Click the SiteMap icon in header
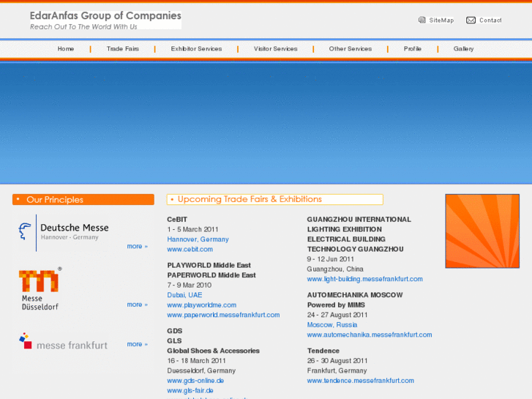Screen dimensions: 532x399 (x=422, y=20)
